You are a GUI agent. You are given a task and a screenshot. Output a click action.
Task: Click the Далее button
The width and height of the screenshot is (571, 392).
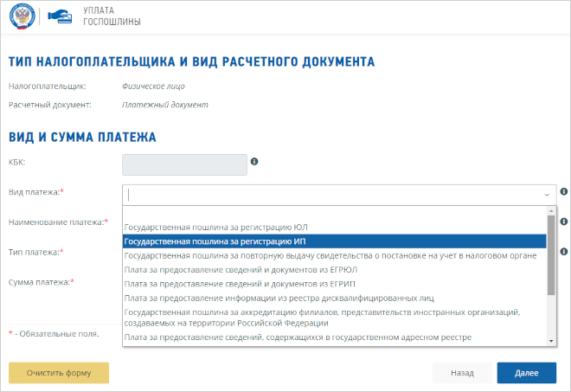(527, 373)
